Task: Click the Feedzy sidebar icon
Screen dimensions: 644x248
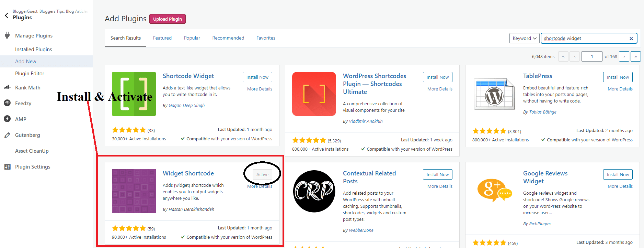Action: pyautogui.click(x=7, y=103)
